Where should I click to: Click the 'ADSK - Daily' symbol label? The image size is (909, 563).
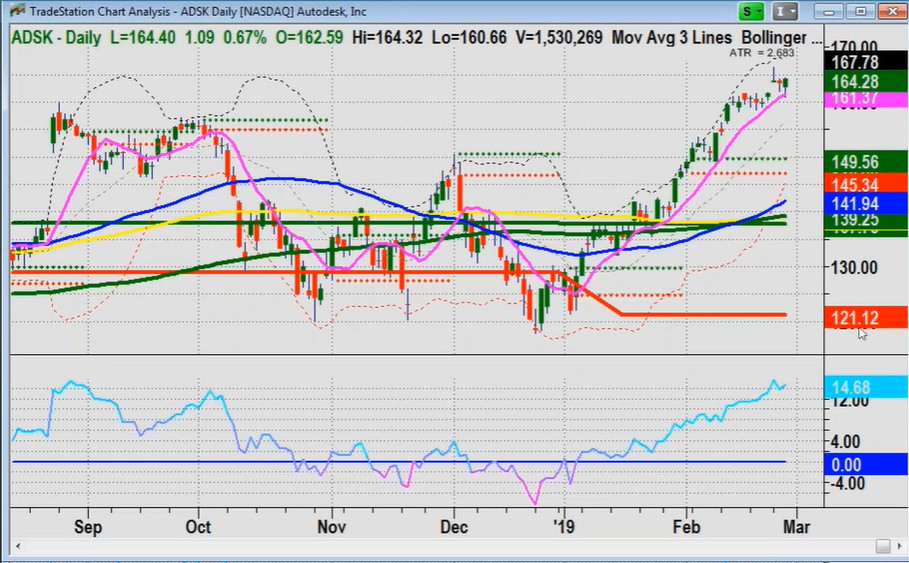tap(56, 38)
